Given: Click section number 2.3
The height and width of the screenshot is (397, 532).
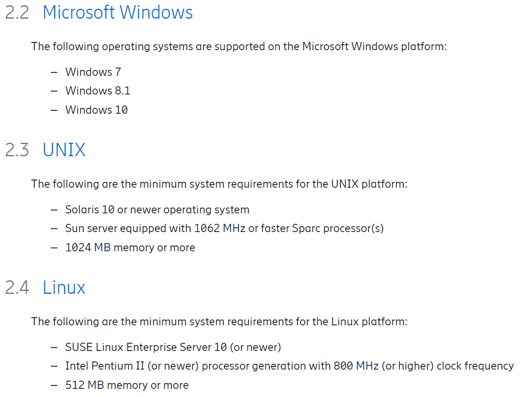Looking at the screenshot, I should pos(17,150).
